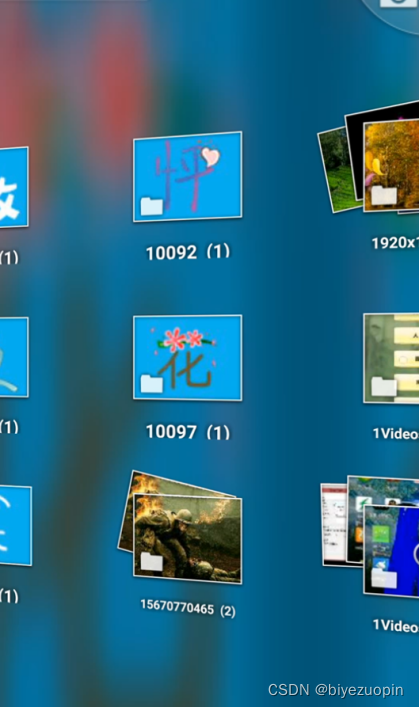Image resolution: width=419 pixels, height=708 pixels.
Task: Open the album showing a white Chinese character
Action: tap(14, 187)
